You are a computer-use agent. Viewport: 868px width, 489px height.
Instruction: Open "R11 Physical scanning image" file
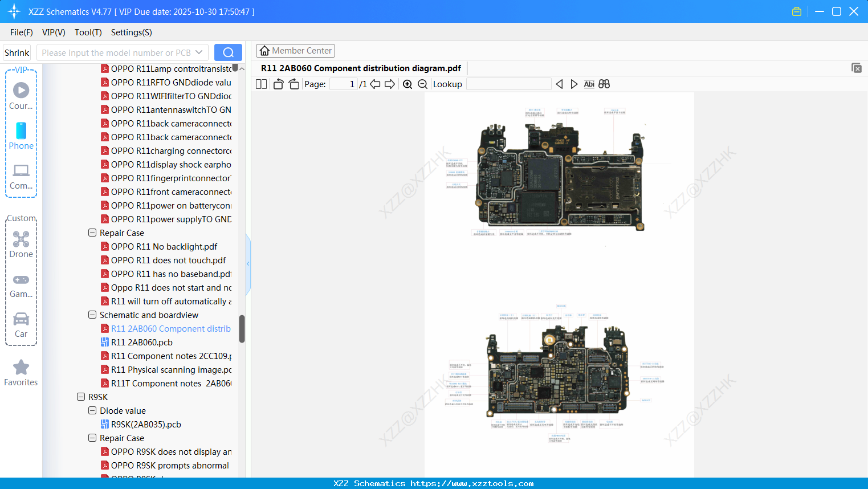(x=166, y=369)
